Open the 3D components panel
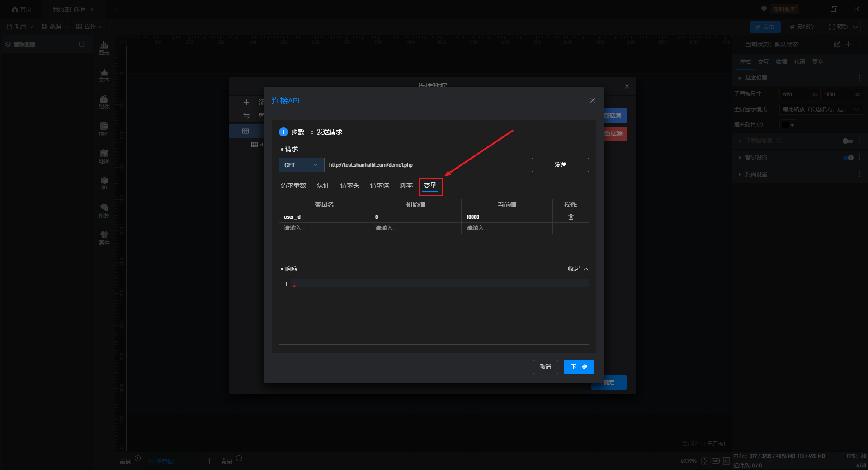Image resolution: width=868 pixels, height=470 pixels. [x=104, y=183]
